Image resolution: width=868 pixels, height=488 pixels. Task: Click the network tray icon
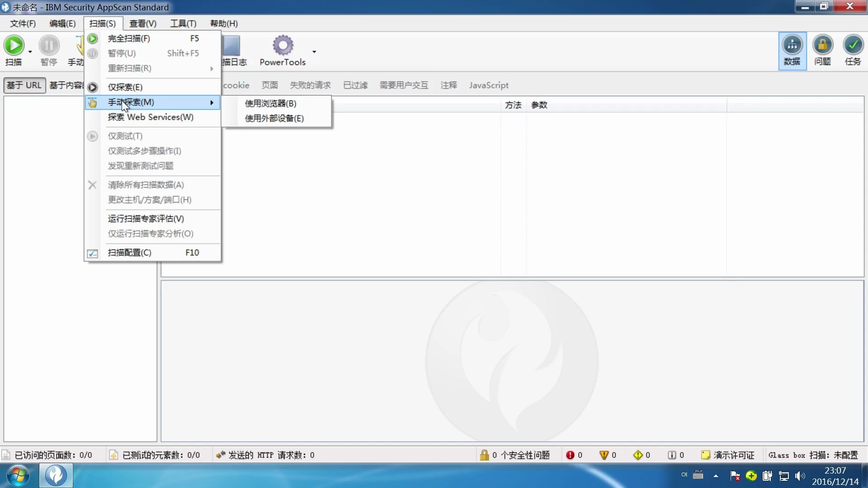pos(784,476)
